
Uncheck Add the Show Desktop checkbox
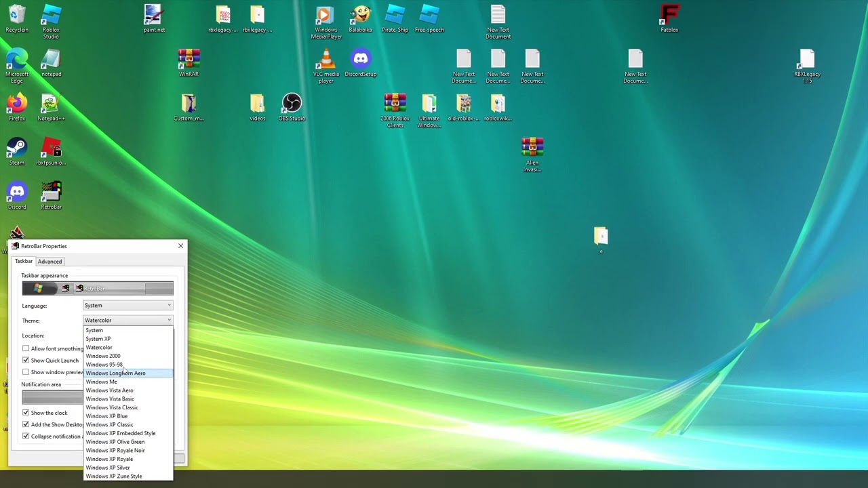26,424
